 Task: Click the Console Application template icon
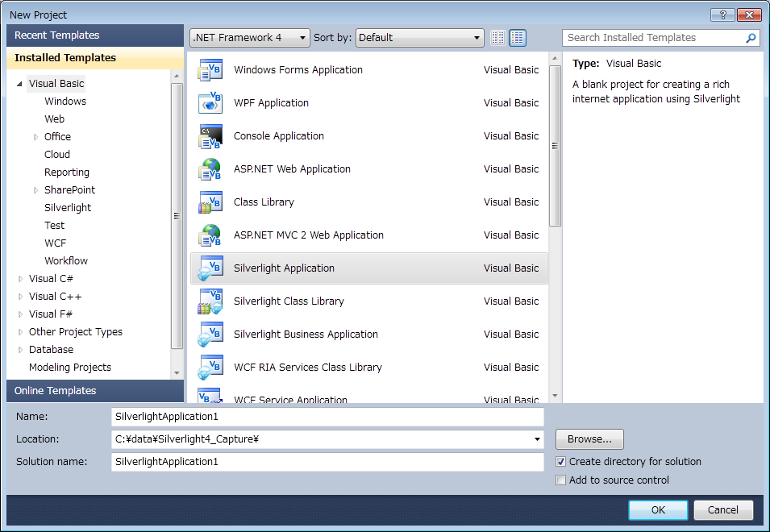point(210,136)
